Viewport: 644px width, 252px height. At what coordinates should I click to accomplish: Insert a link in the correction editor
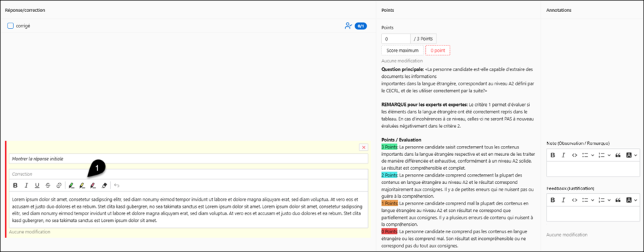tap(59, 185)
